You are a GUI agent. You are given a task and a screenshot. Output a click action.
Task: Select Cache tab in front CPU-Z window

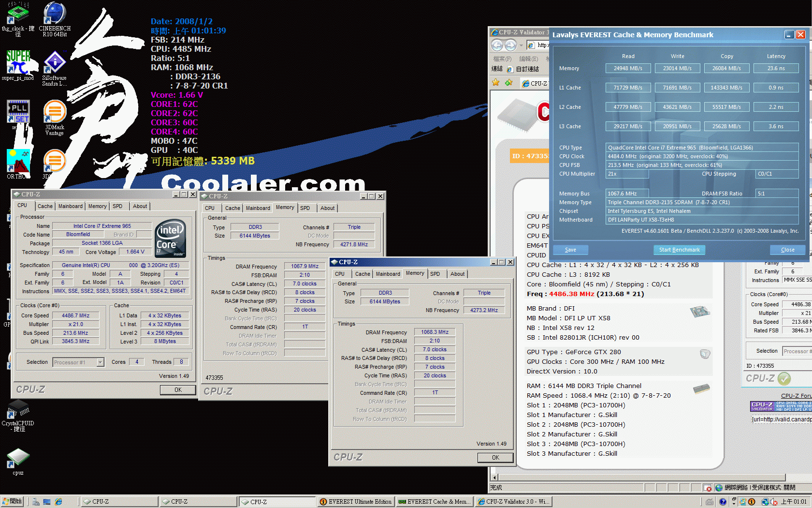[x=362, y=274]
